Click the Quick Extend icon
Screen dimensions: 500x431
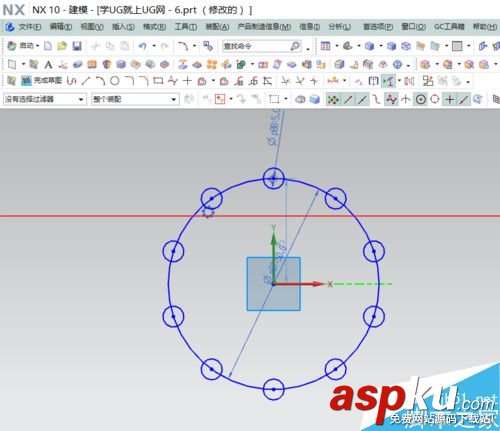(300, 81)
